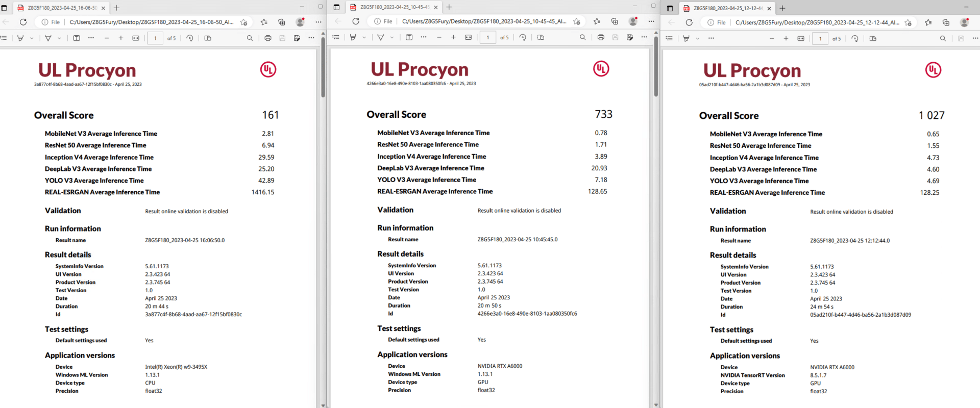Search the PDF in left window
This screenshot has height=408, width=980.
[250, 38]
